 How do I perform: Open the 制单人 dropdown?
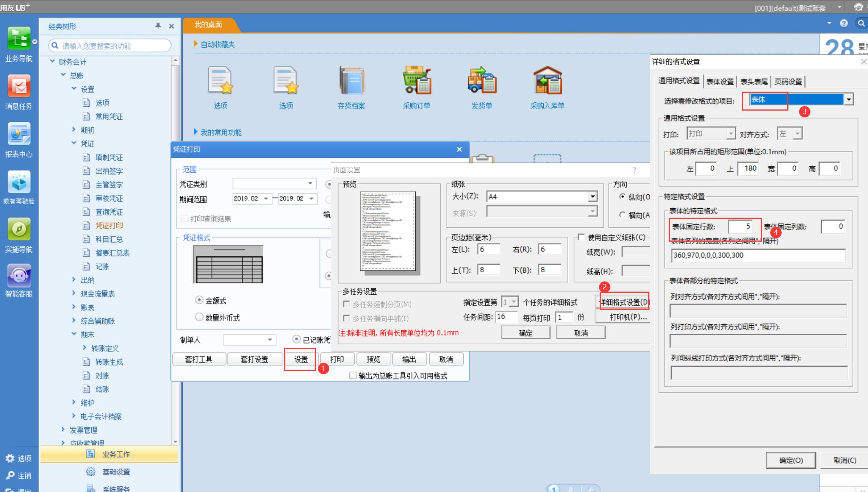click(270, 340)
